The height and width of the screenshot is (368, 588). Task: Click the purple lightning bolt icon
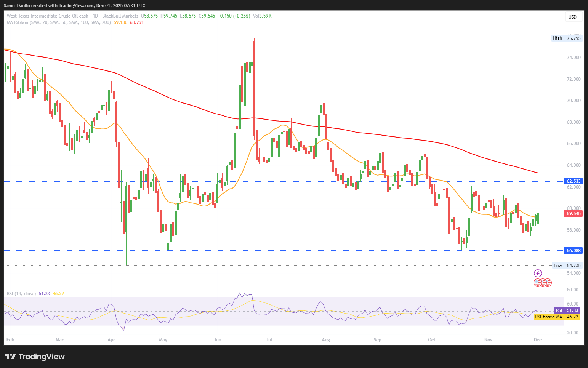[538, 273]
